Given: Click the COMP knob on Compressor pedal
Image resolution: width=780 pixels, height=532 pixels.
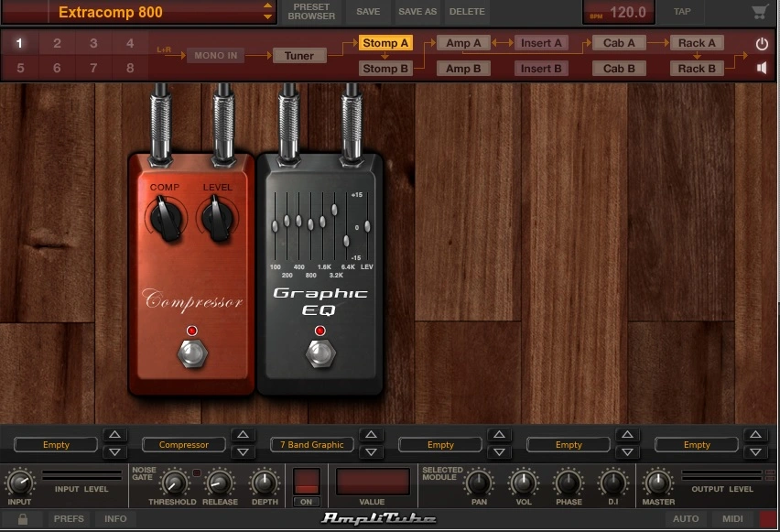Looking at the screenshot, I should pyautogui.click(x=165, y=220).
